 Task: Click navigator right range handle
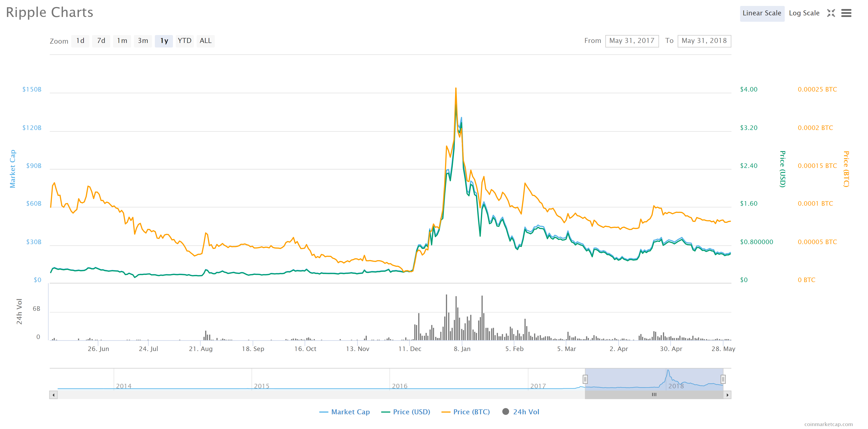point(723,379)
